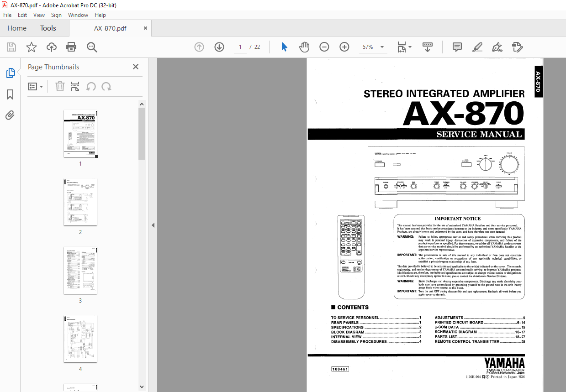Image resolution: width=566 pixels, height=392 pixels.
Task: Insert page break layout icon in thumbnails
Action: coord(75,86)
